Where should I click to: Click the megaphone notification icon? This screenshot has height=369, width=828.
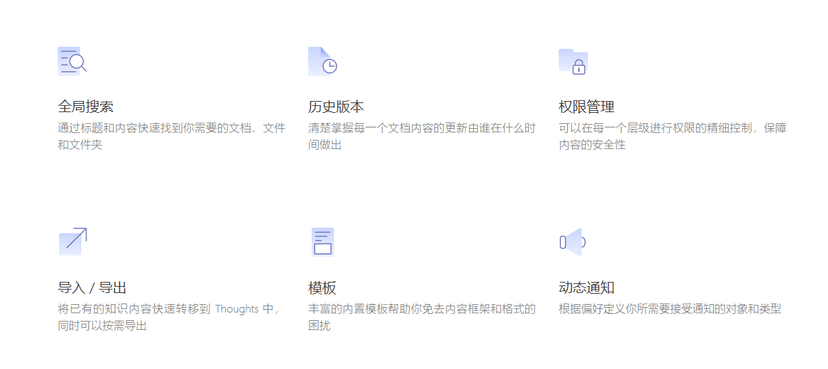(572, 242)
